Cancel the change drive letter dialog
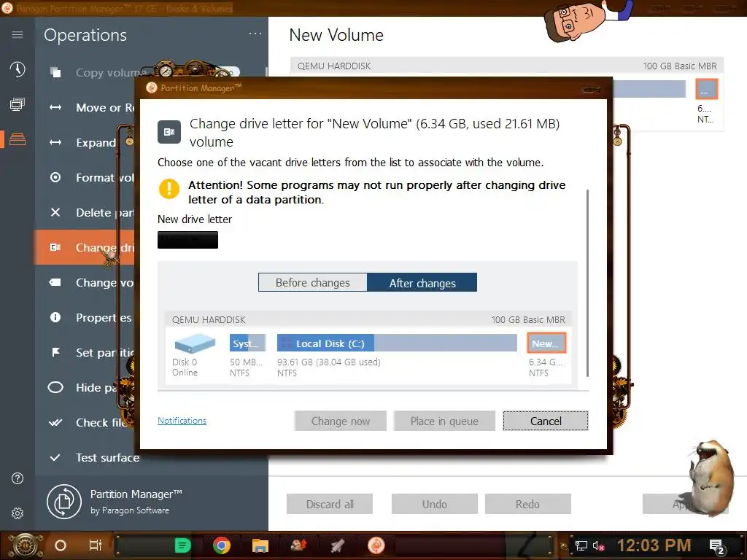The width and height of the screenshot is (747, 560). 546,421
